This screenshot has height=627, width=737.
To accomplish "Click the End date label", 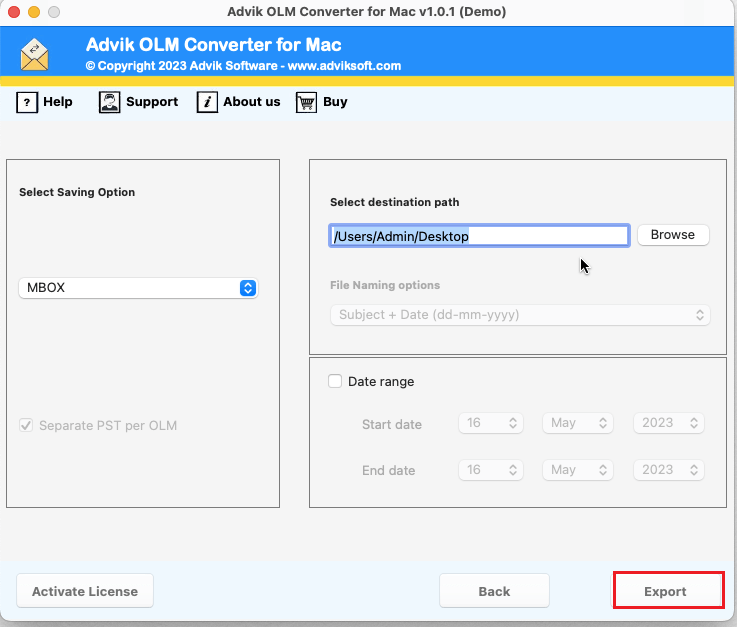I will (388, 470).
